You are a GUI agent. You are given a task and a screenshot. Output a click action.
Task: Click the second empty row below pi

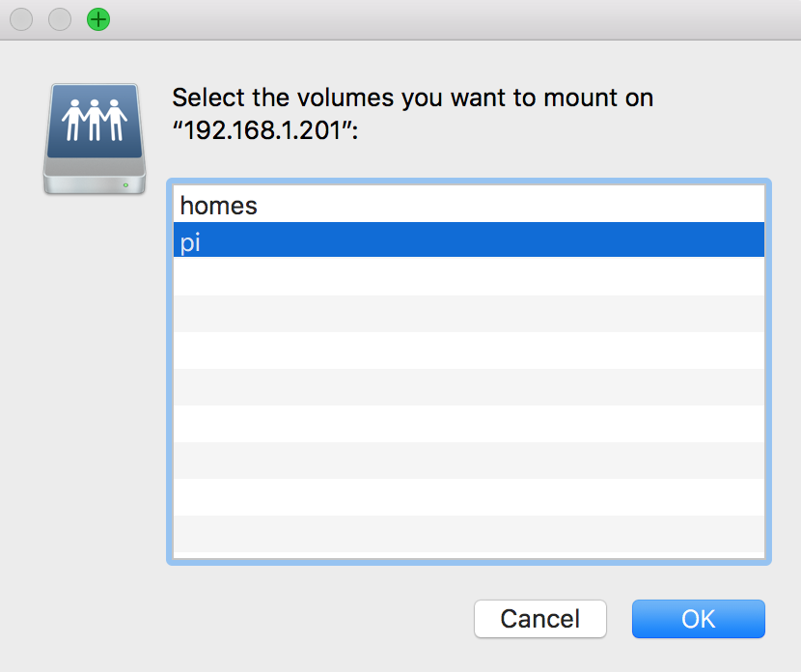[x=468, y=314]
